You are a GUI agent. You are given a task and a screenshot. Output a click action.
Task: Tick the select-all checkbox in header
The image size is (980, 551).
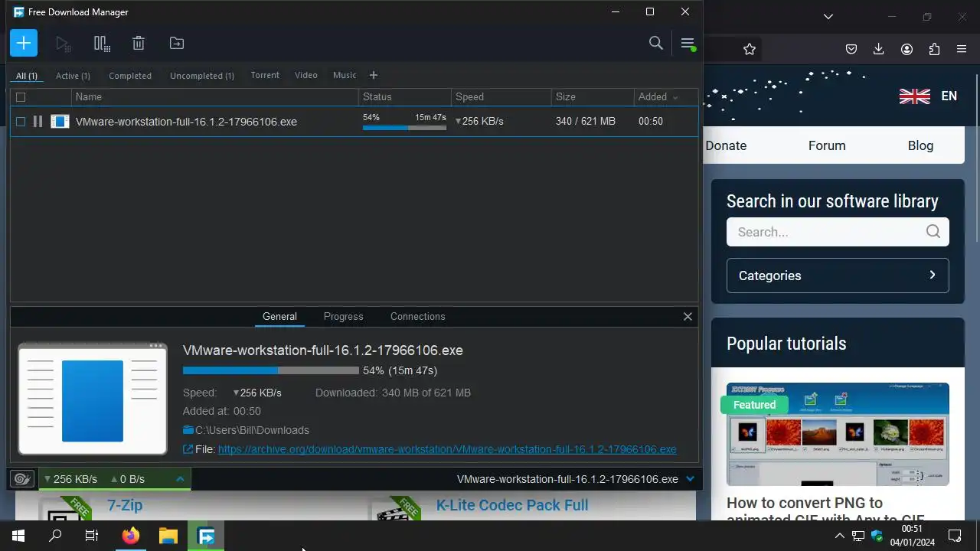pos(21,97)
